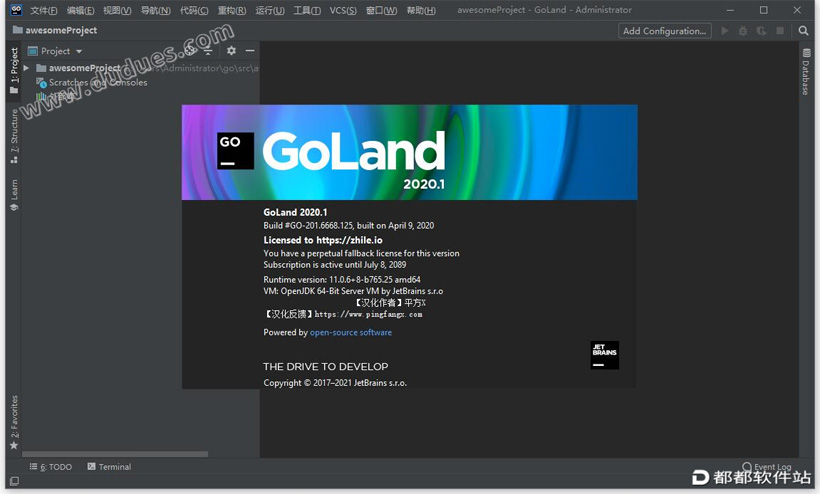
Task: Click "THE DRIVE TO DEVELOP" slogan
Action: pyautogui.click(x=326, y=367)
